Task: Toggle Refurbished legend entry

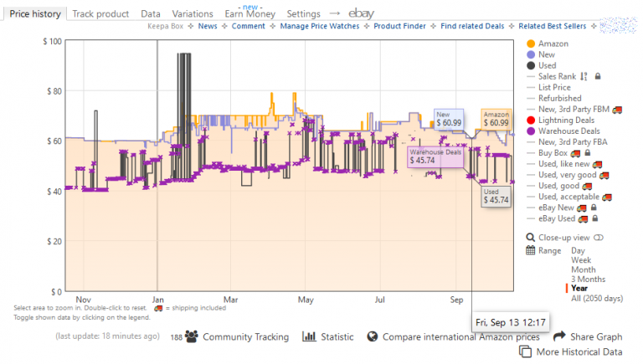Action: (x=560, y=99)
